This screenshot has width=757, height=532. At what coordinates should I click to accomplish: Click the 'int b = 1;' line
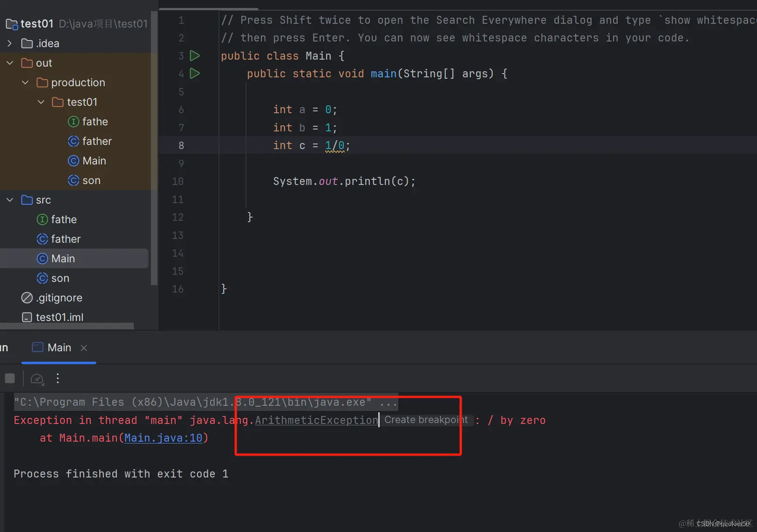click(x=305, y=128)
